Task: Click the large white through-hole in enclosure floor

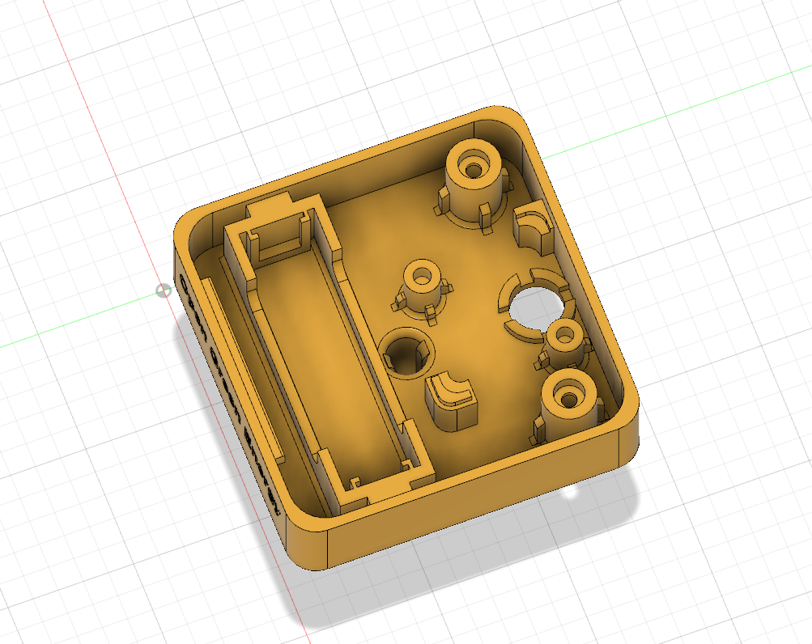Action: 536,309
